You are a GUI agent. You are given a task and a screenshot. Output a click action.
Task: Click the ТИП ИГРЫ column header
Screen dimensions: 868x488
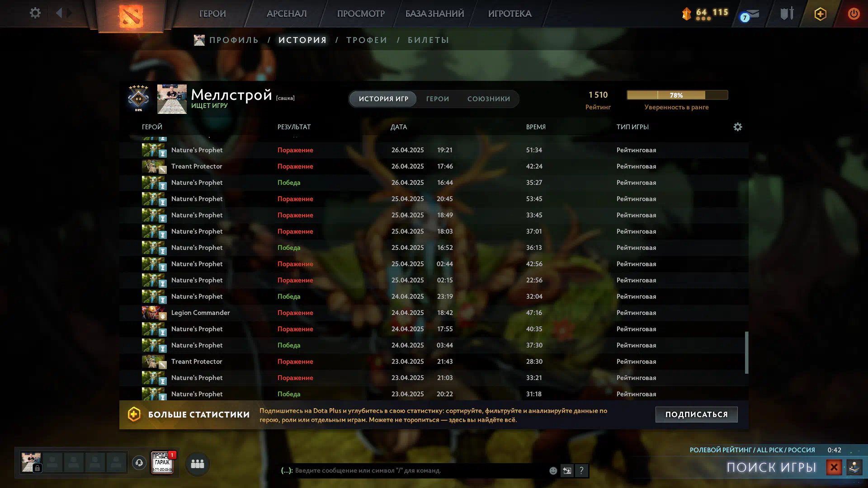pos(632,127)
